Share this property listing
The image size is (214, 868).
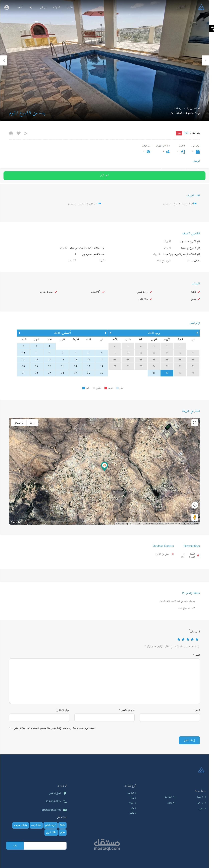tap(26, 133)
